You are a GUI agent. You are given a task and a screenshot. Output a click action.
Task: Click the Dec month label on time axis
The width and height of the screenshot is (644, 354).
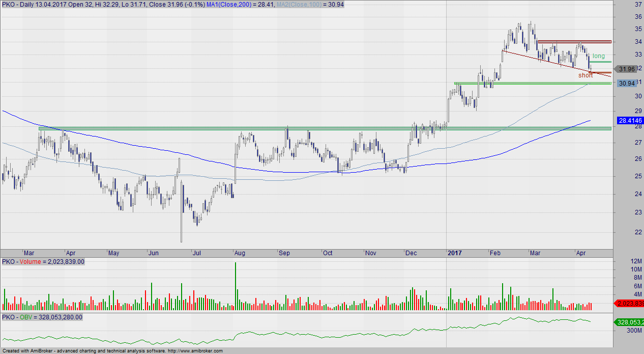pos(411,253)
